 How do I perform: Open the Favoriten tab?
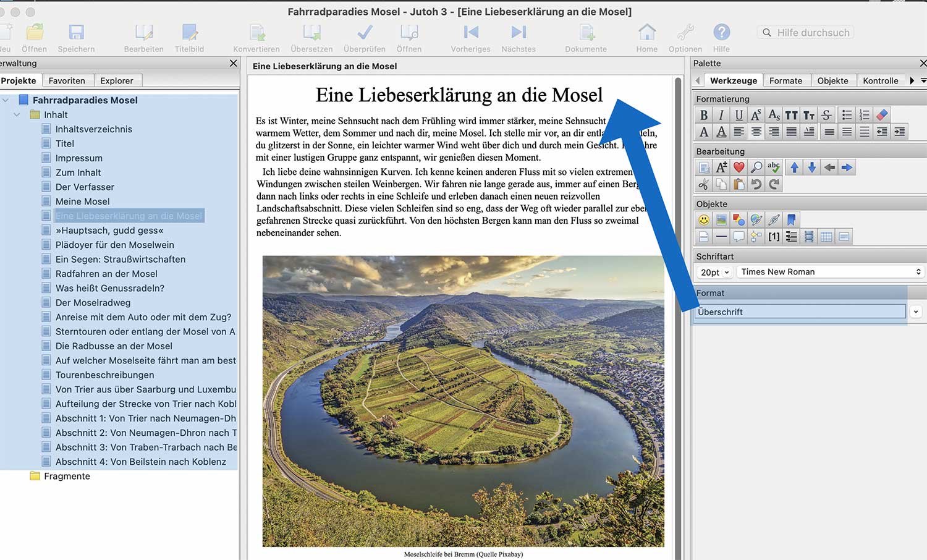click(67, 81)
